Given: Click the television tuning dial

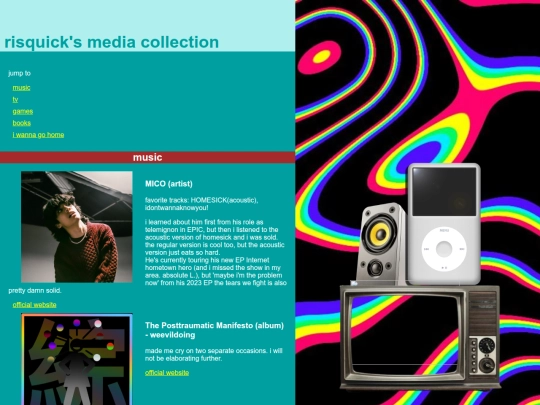Looking at the screenshot, I should coord(487,344).
